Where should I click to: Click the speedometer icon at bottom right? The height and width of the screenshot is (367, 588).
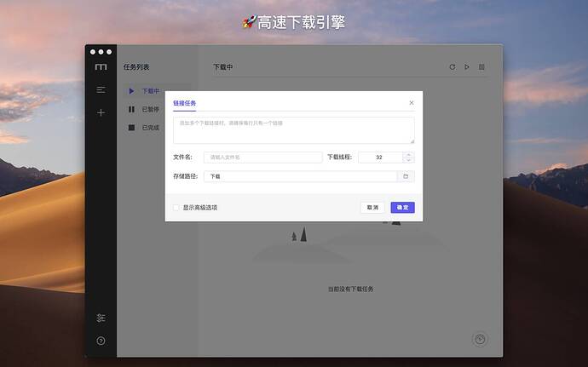point(480,339)
